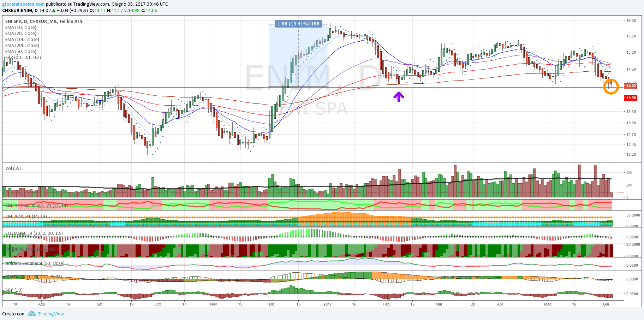Click the 15.50 price axis label
Viewport: 644px width, 320px height.
[631, 36]
